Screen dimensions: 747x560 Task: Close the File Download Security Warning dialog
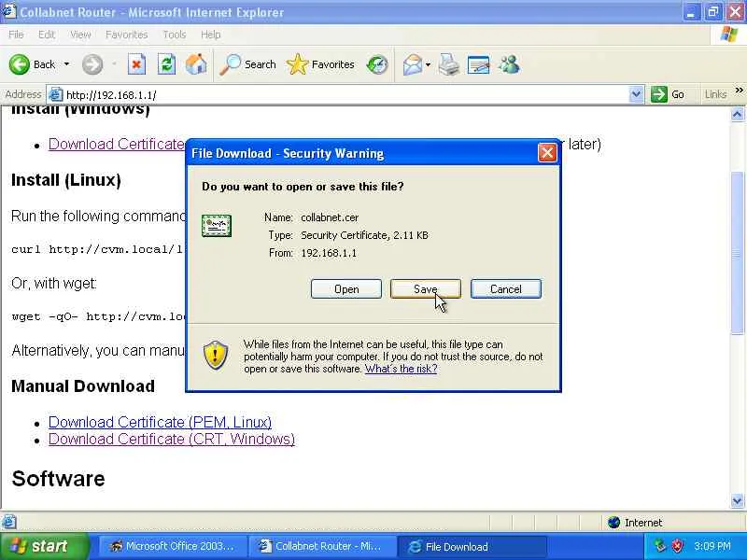pos(547,153)
